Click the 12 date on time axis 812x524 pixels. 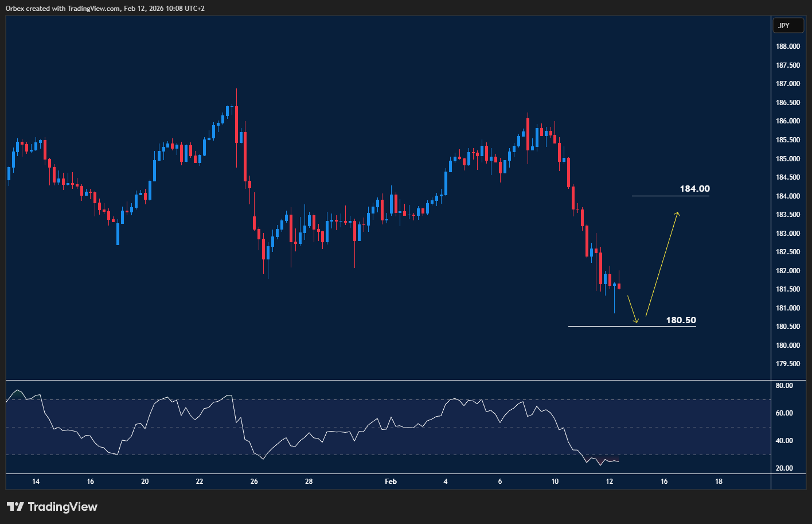(609, 482)
